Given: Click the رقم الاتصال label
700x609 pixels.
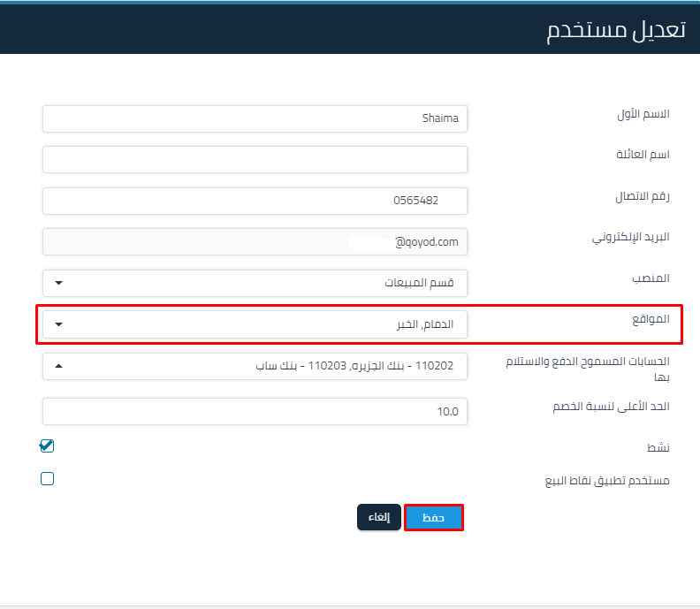Looking at the screenshot, I should [x=643, y=196].
